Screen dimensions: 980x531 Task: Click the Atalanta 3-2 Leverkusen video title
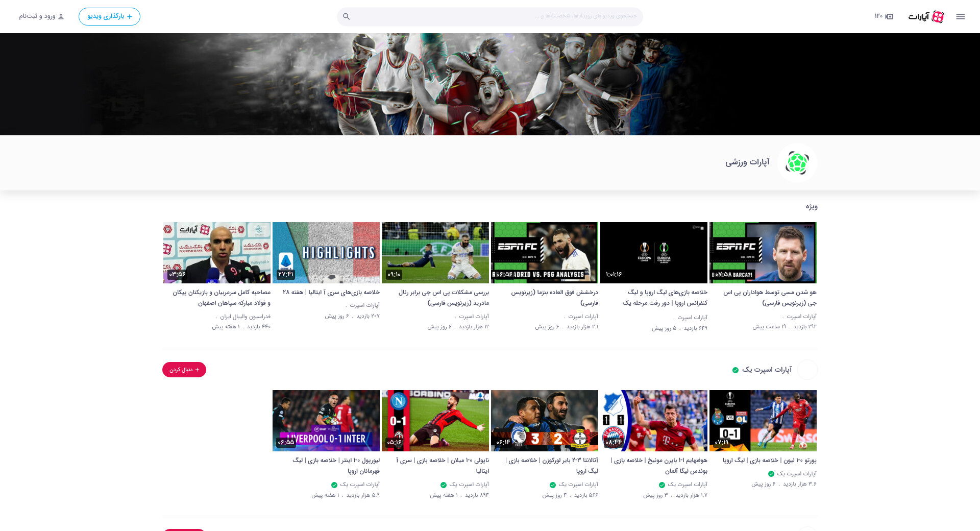tap(552, 465)
